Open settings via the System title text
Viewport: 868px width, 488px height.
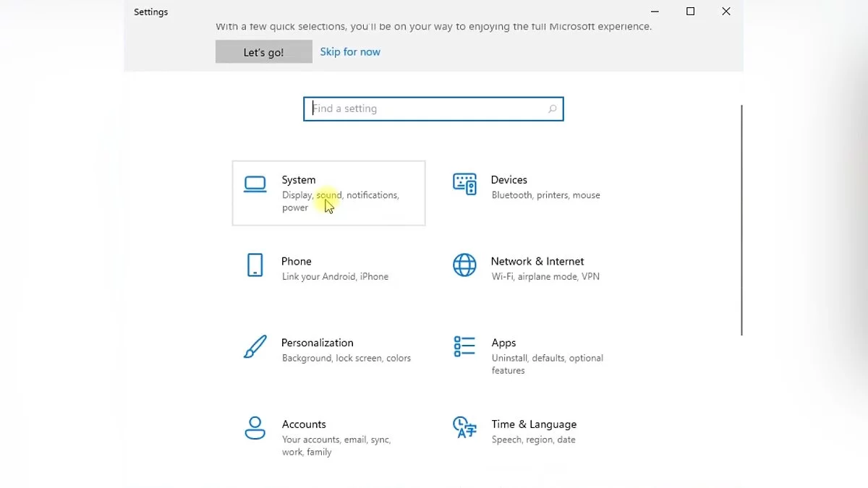coord(299,180)
